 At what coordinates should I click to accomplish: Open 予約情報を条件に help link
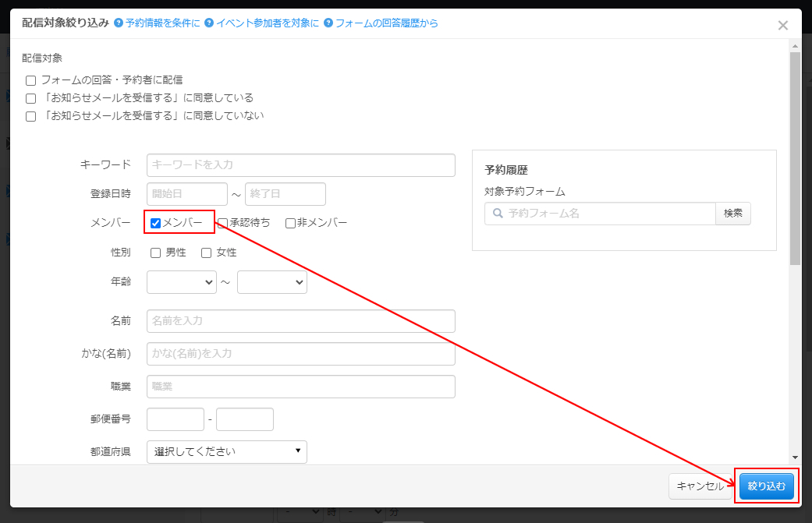click(162, 23)
